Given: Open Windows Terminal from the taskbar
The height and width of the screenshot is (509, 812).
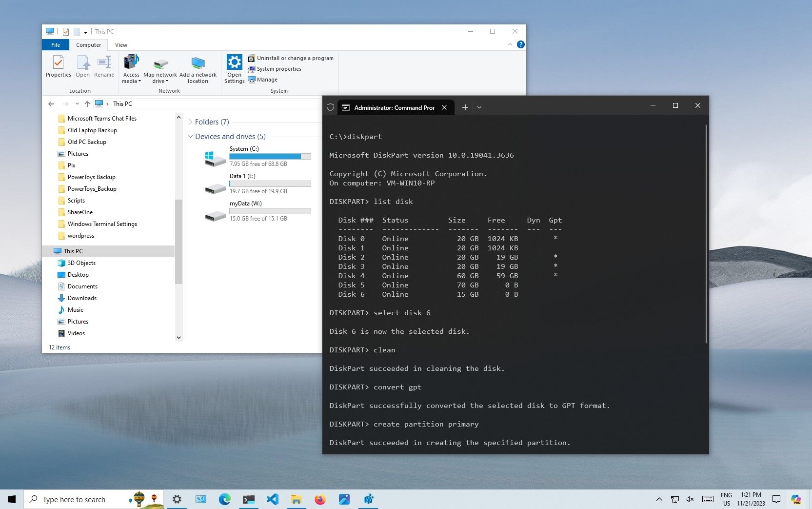Looking at the screenshot, I should 248,499.
